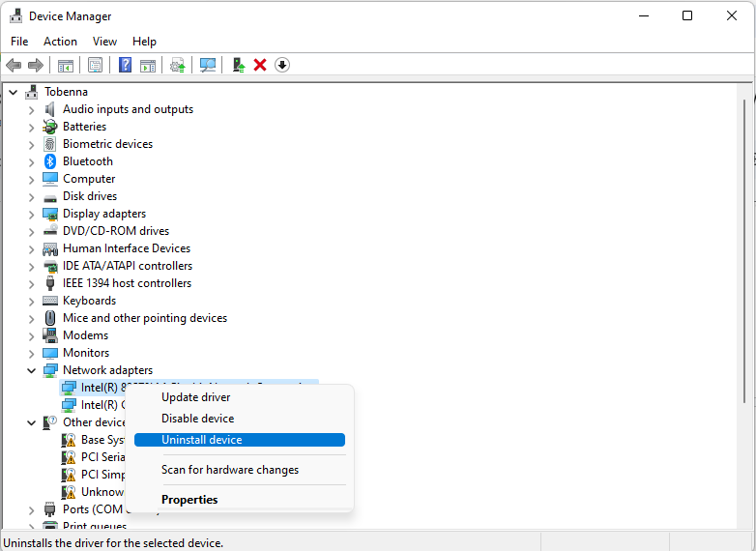Open the Action menu
The image size is (756, 551).
(x=60, y=42)
